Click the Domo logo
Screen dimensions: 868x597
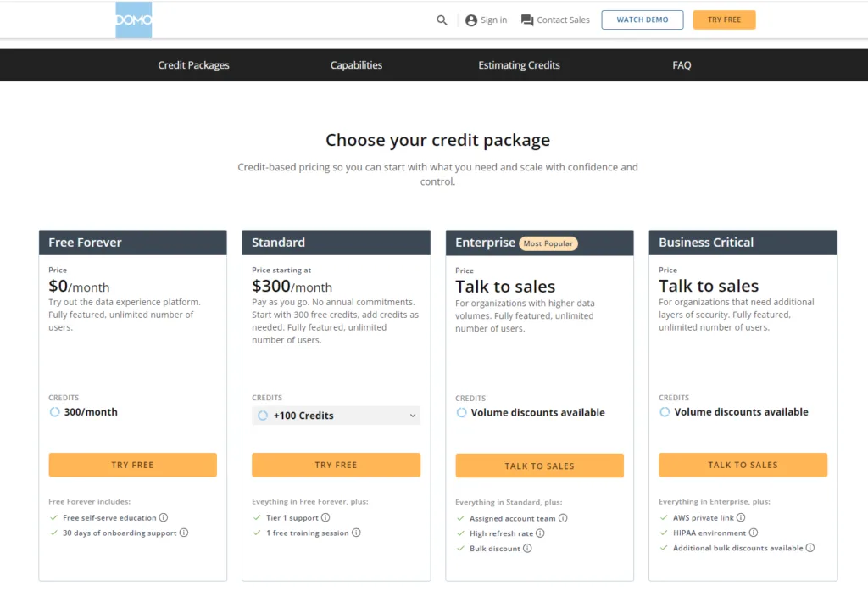click(133, 20)
